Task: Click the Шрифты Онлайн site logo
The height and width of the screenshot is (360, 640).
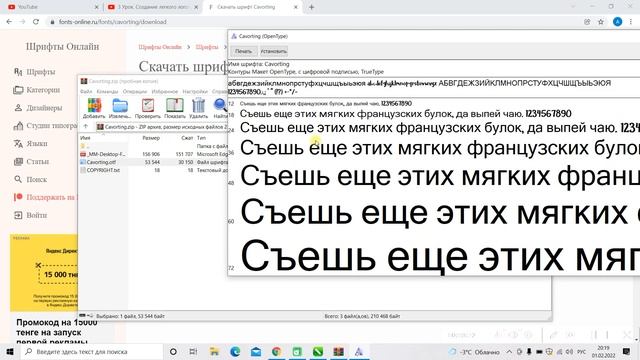Action: tap(62, 47)
